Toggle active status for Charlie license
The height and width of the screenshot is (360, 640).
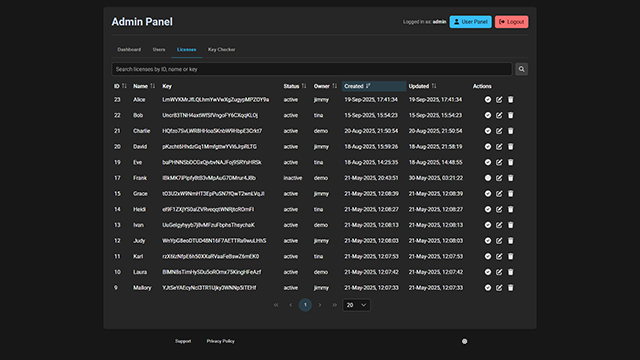coord(488,131)
